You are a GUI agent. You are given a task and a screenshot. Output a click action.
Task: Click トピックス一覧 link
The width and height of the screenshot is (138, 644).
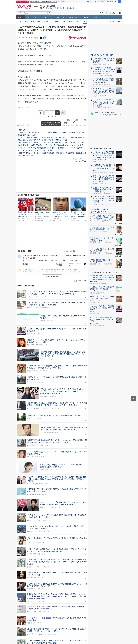coord(115,21)
